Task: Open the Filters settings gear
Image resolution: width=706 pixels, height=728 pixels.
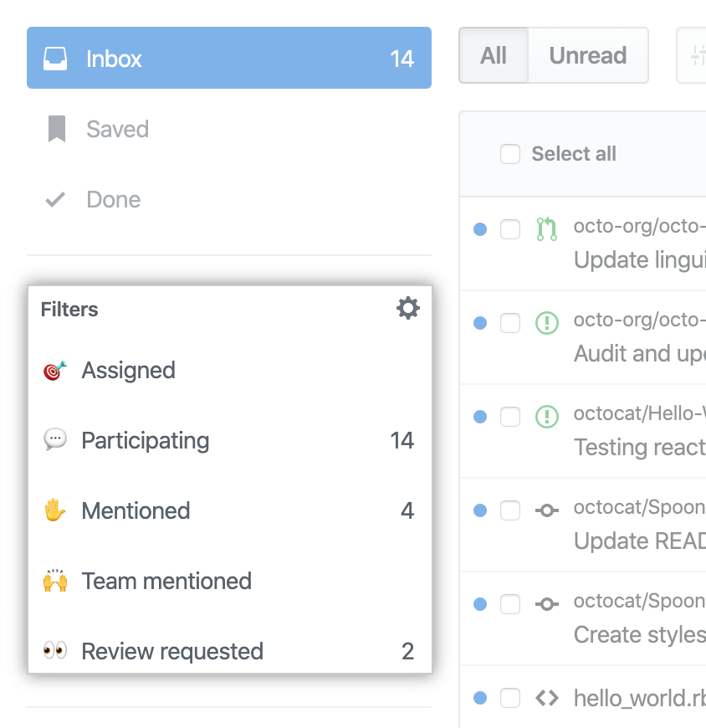Action: [x=407, y=309]
